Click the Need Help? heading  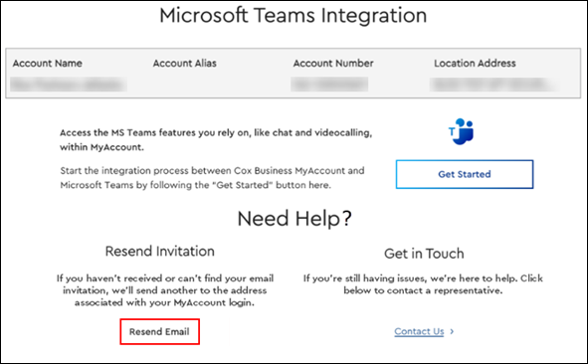[294, 218]
